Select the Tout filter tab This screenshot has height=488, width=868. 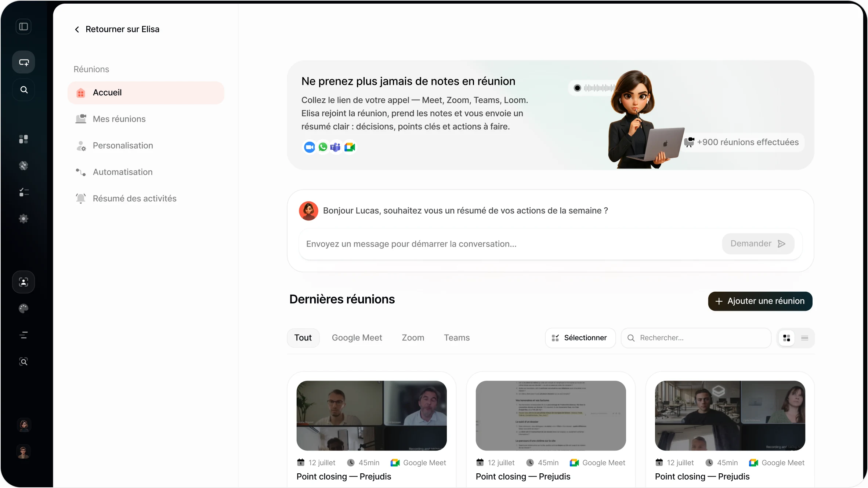[x=303, y=338]
